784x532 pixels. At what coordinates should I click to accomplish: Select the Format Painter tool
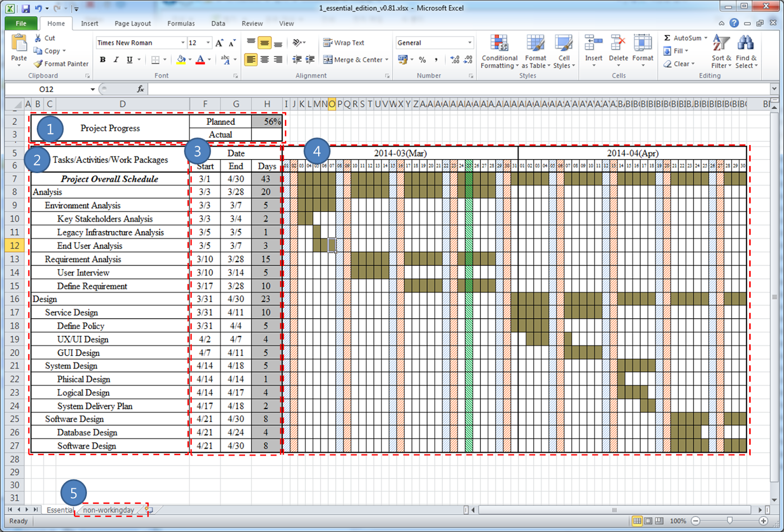point(61,63)
